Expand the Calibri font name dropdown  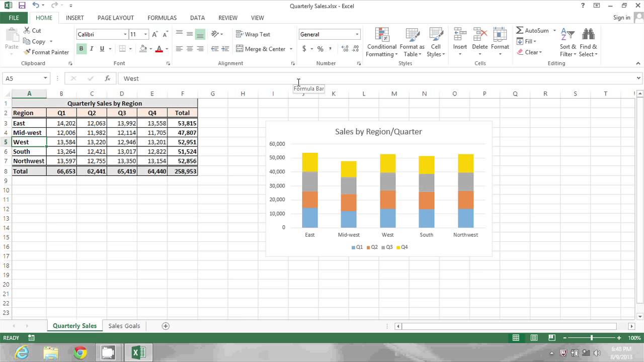125,34
